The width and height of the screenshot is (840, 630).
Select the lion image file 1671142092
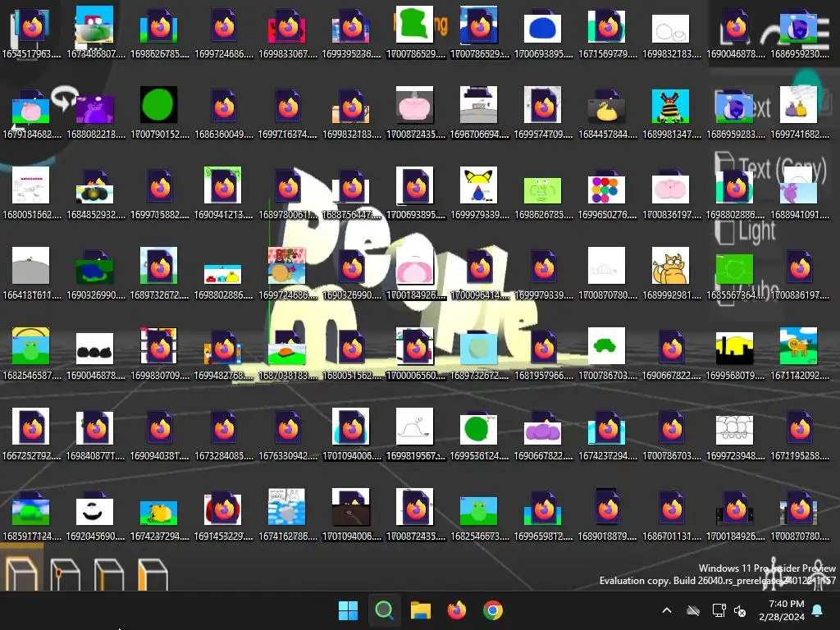[799, 354]
